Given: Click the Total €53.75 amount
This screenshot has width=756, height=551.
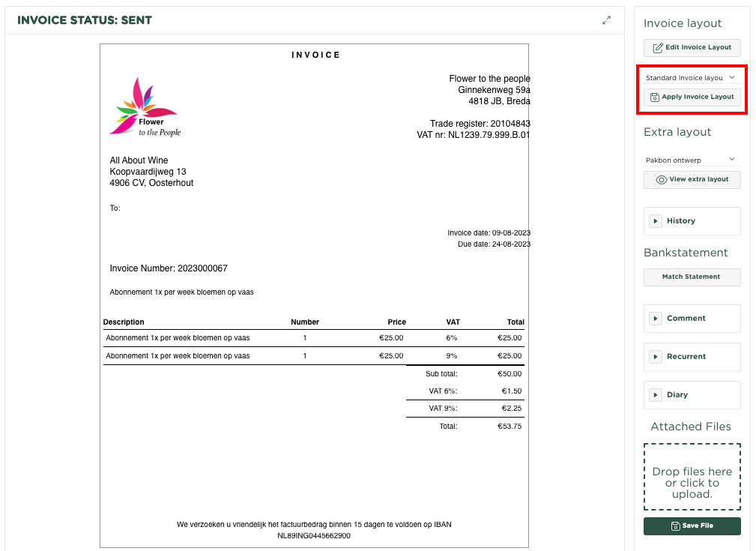Looking at the screenshot, I should pyautogui.click(x=509, y=427).
